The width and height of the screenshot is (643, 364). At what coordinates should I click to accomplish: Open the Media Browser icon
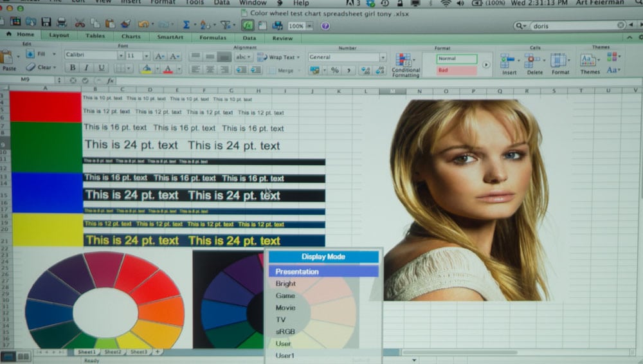pos(277,26)
